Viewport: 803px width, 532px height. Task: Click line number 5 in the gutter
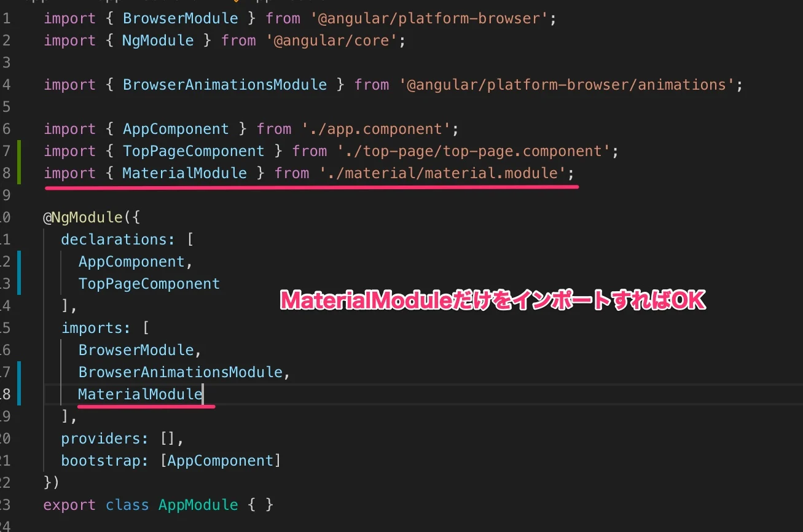click(6, 107)
